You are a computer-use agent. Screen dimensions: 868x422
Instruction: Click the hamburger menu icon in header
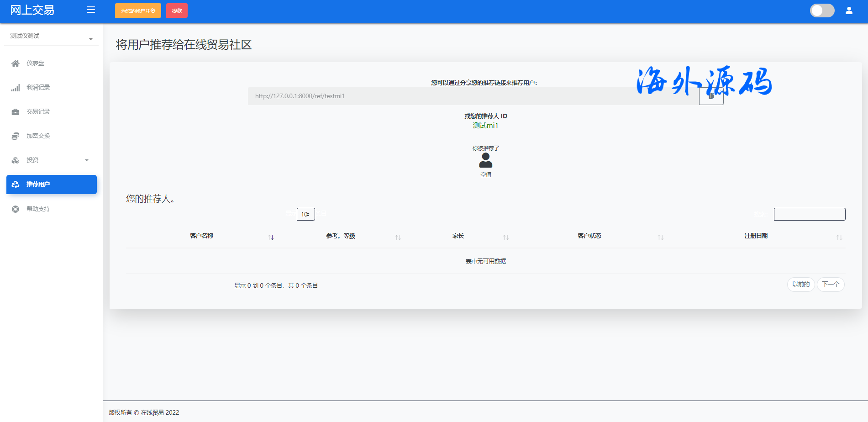click(91, 10)
